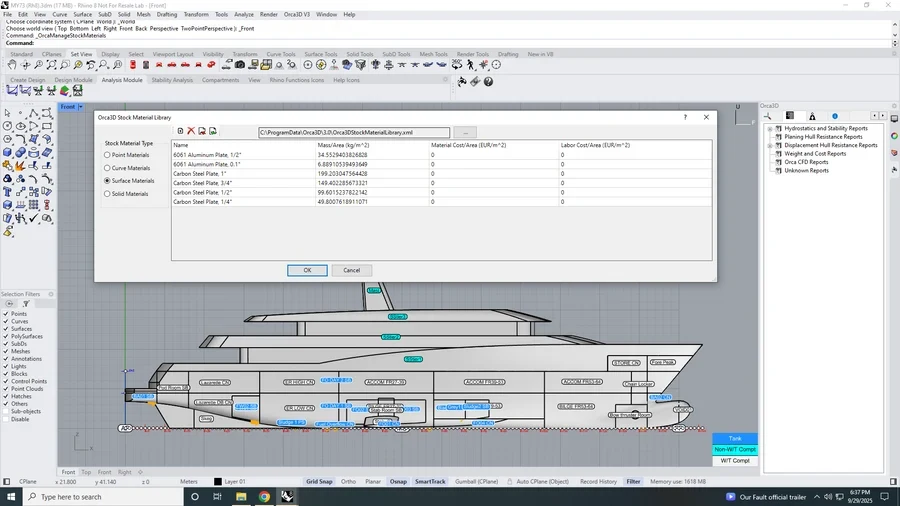Toggle the Points selection filter checkbox
This screenshot has height=506, width=900.
[6, 314]
